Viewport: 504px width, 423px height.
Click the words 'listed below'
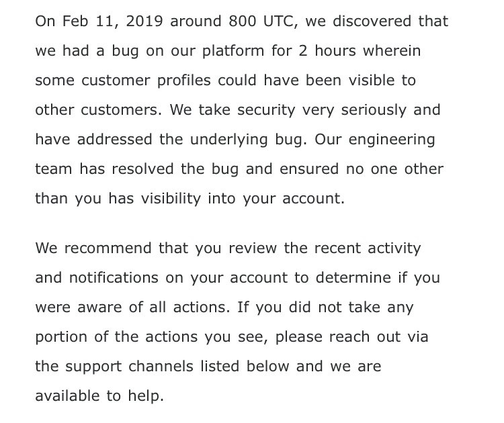(245, 367)
